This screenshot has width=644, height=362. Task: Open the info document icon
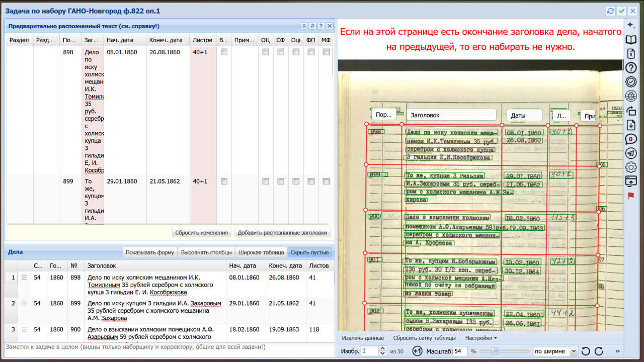[x=631, y=53]
